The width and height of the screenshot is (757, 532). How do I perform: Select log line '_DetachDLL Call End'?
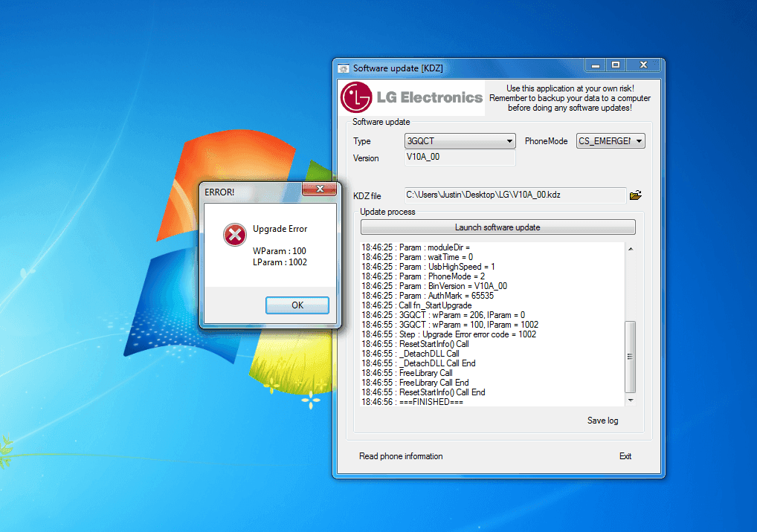click(419, 363)
